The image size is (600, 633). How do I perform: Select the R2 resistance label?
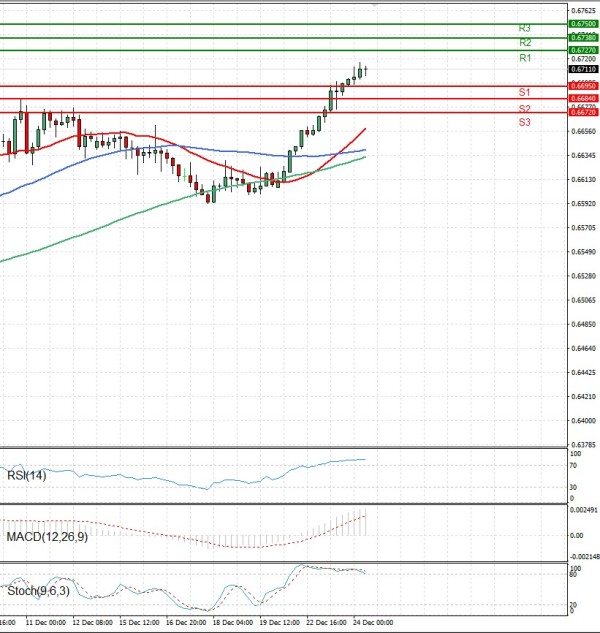[x=524, y=43]
